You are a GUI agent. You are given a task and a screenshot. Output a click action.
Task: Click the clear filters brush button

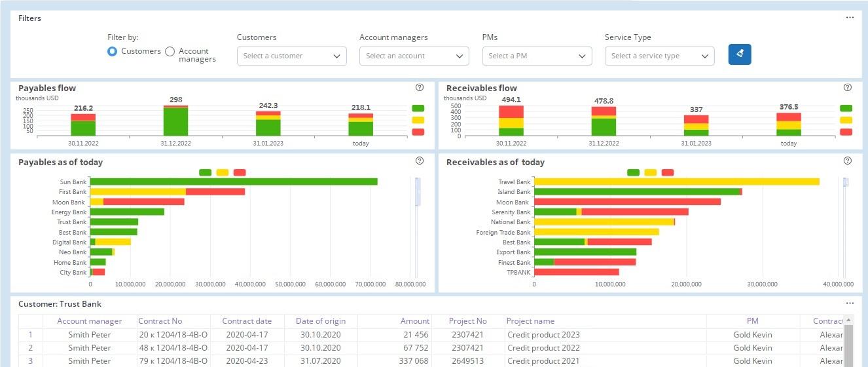[x=740, y=54]
